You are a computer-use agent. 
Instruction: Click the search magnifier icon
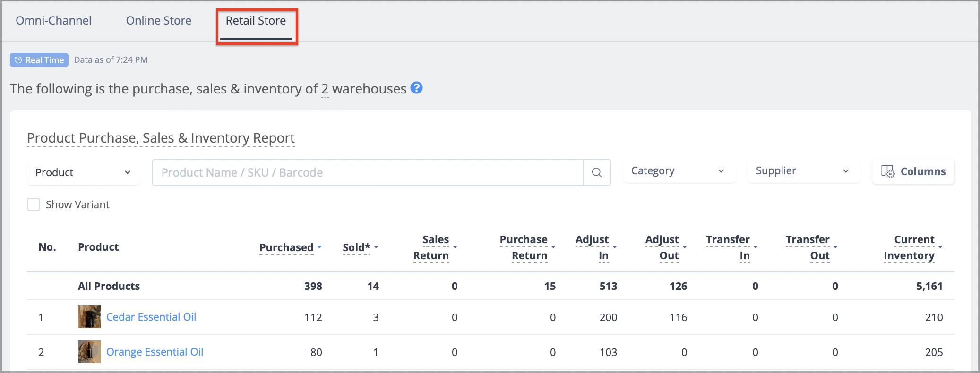pyautogui.click(x=597, y=172)
